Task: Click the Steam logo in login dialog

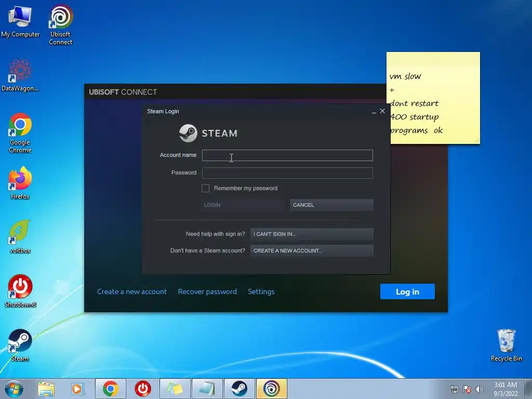Action: pos(208,133)
